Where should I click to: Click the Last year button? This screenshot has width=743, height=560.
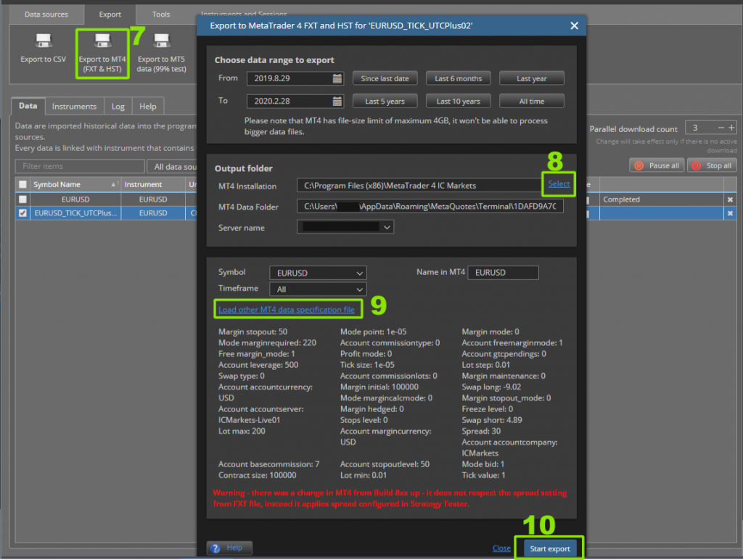(x=532, y=78)
